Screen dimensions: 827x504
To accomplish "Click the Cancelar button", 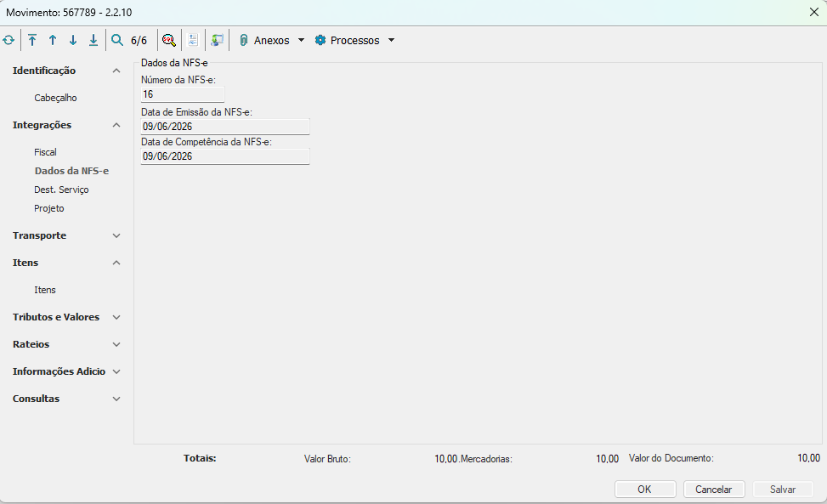I will coord(714,490).
